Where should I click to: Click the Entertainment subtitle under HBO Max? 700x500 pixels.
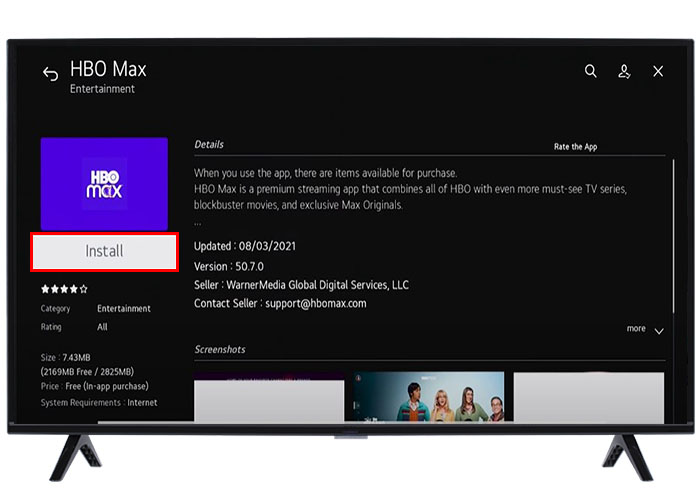(x=102, y=89)
